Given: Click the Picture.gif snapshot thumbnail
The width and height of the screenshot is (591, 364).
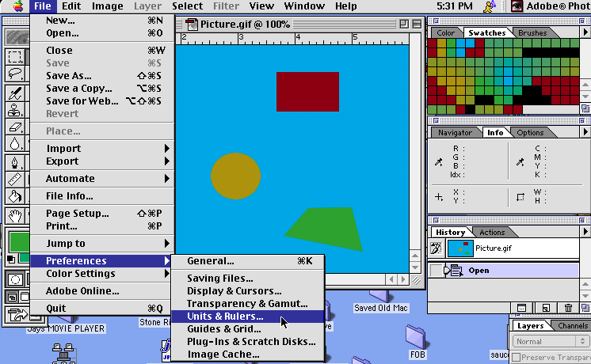Looking at the screenshot, I should (x=460, y=248).
